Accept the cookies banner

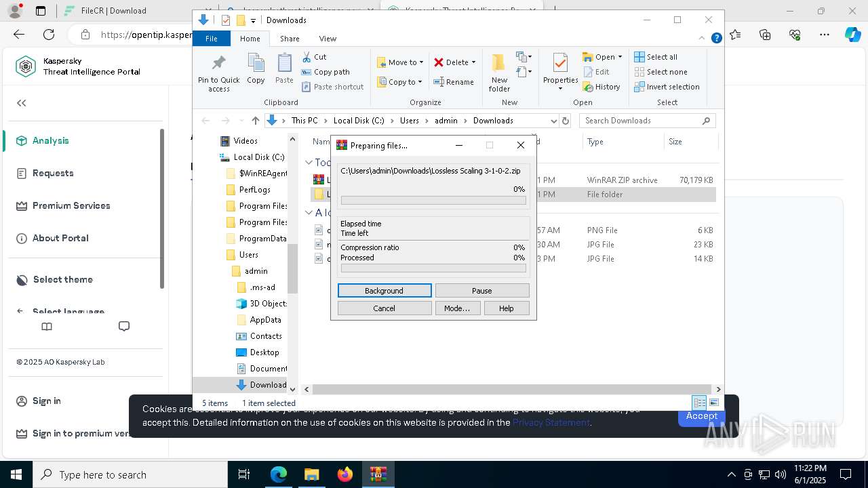point(701,416)
